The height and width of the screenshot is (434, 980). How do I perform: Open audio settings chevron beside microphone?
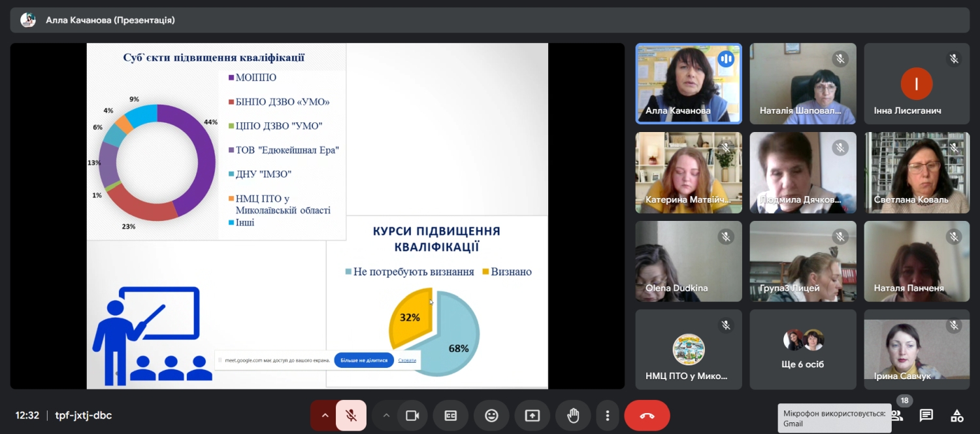tap(325, 416)
